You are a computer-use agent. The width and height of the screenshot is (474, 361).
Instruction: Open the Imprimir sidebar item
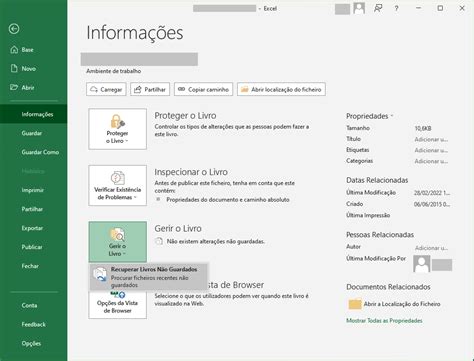(33, 190)
